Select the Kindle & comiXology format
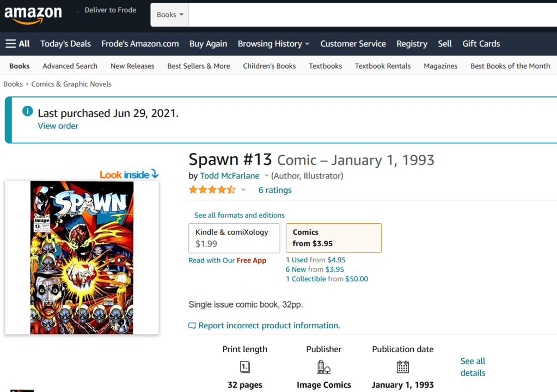This screenshot has height=392, width=557. pyautogui.click(x=234, y=238)
